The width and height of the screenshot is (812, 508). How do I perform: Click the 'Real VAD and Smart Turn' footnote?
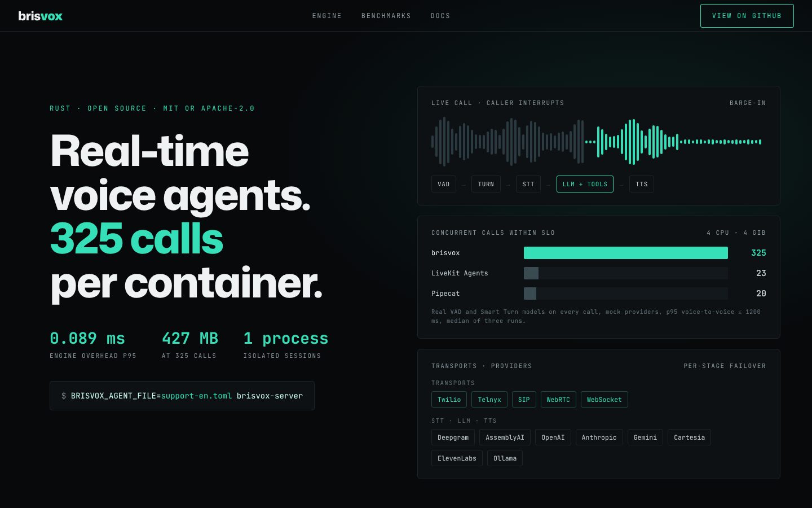click(x=596, y=316)
